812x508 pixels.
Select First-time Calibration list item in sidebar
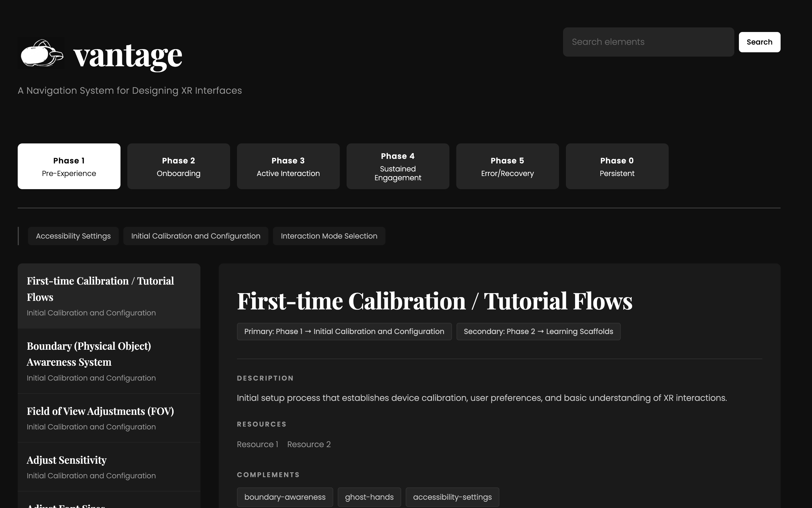(109, 296)
